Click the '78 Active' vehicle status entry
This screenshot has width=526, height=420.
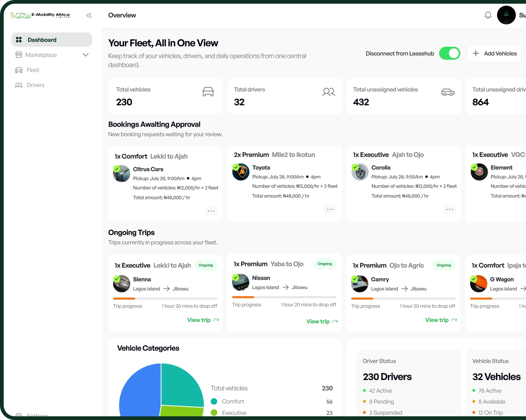(x=487, y=390)
